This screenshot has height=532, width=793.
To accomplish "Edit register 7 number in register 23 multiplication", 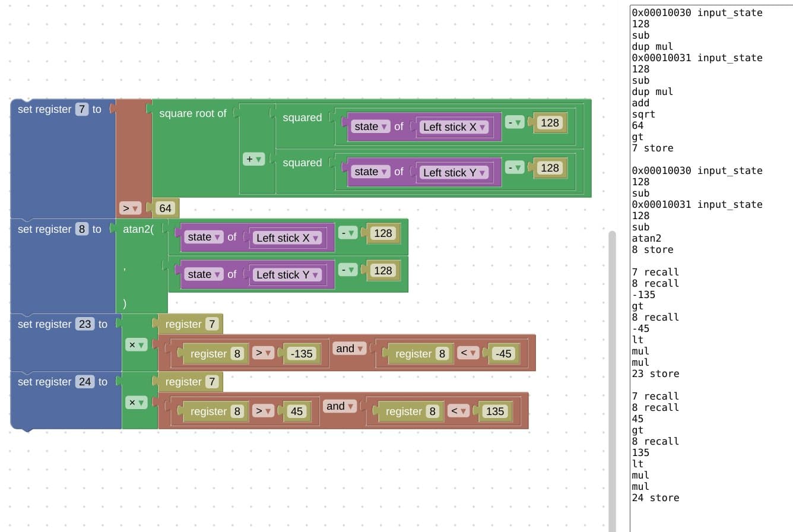I will coord(212,324).
